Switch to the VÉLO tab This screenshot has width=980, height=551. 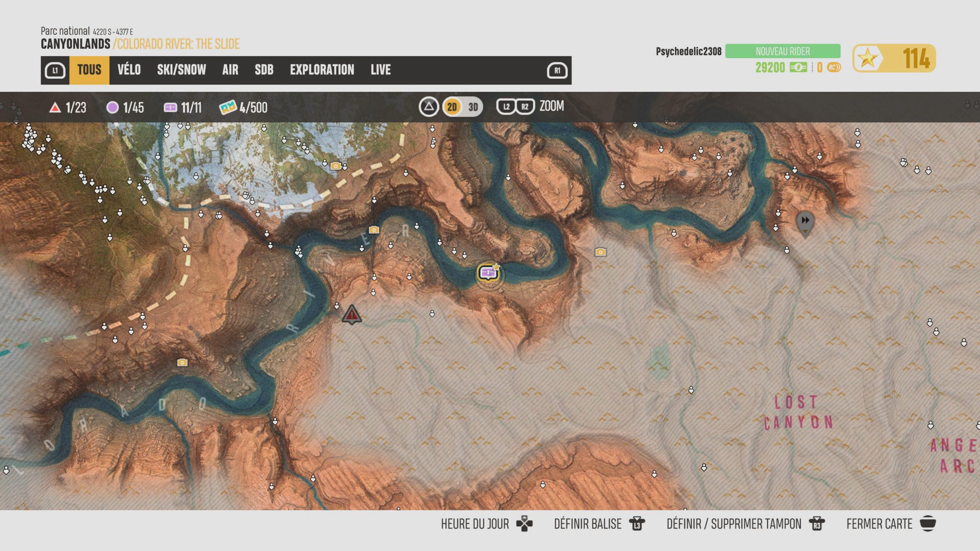[x=129, y=70]
